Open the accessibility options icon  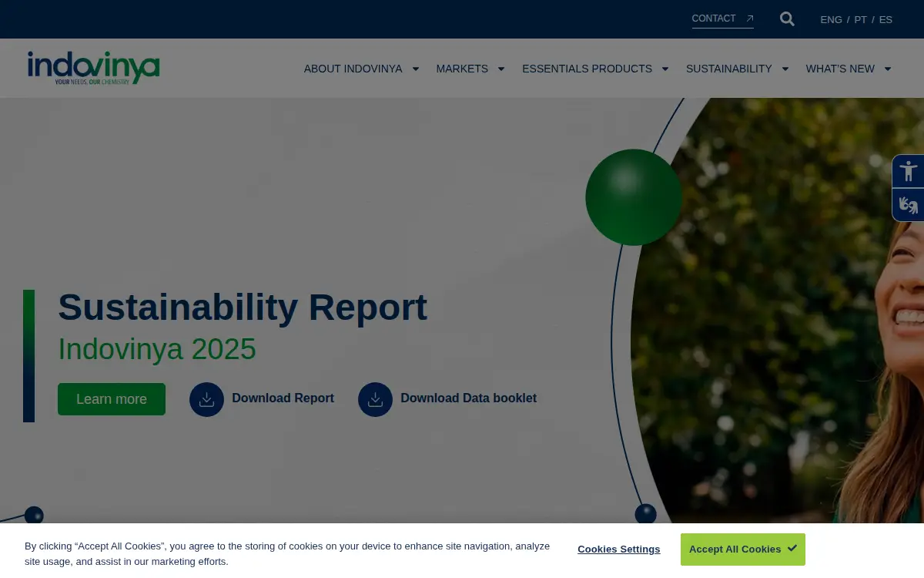point(909,171)
